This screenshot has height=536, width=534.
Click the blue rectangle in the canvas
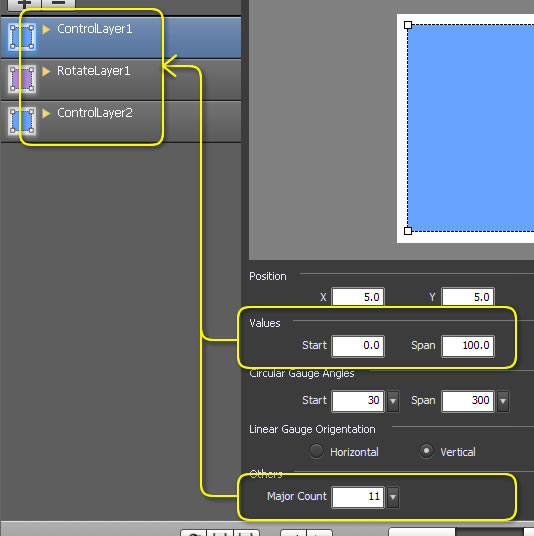pos(471,128)
